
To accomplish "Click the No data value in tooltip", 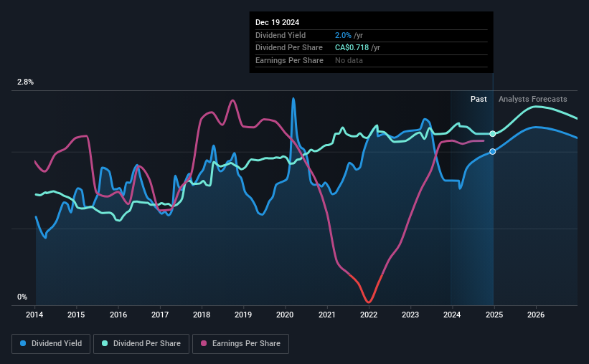I will (x=349, y=60).
